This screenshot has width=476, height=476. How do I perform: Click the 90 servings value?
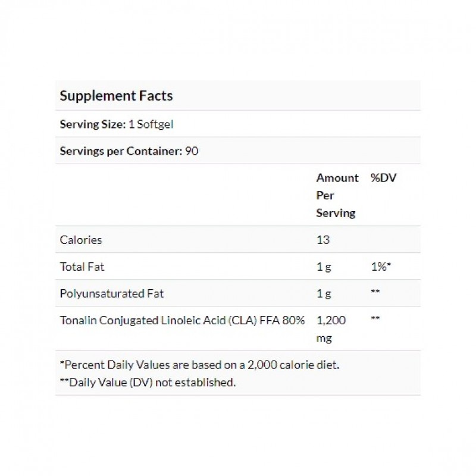(x=192, y=151)
